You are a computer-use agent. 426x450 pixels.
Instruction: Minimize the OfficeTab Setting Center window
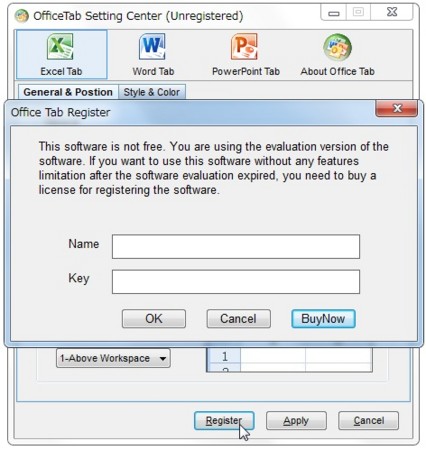tap(334, 13)
